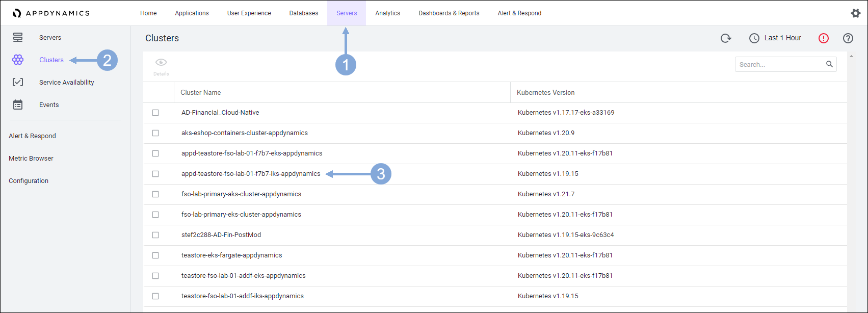This screenshot has width=868, height=313.
Task: Click the Details eye icon
Action: point(161,63)
